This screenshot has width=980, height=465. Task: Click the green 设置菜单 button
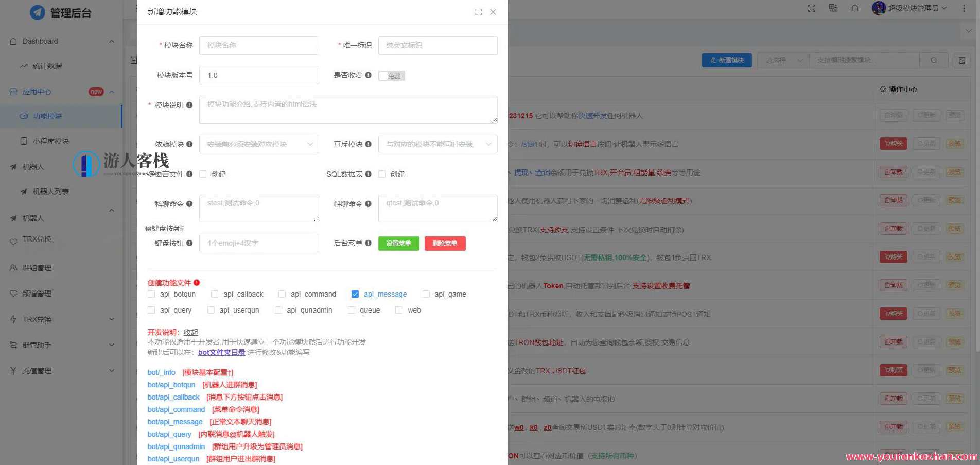point(398,244)
